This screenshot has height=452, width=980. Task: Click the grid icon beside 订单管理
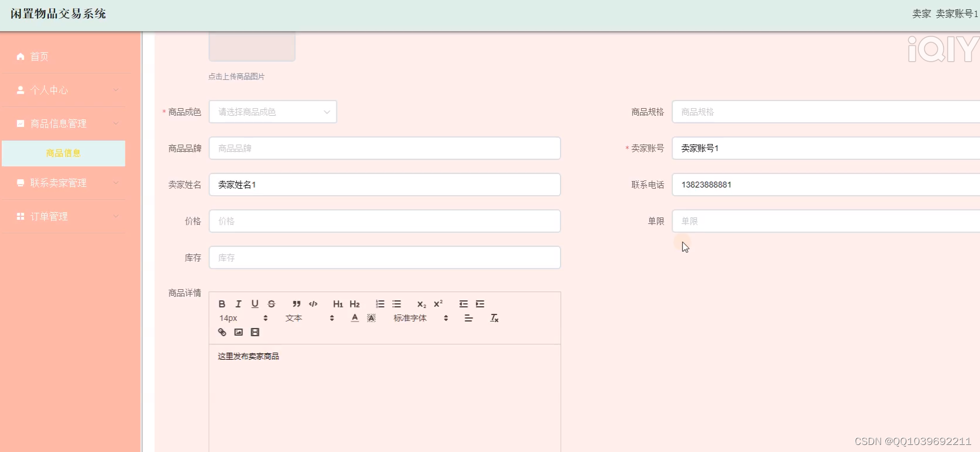(21, 216)
